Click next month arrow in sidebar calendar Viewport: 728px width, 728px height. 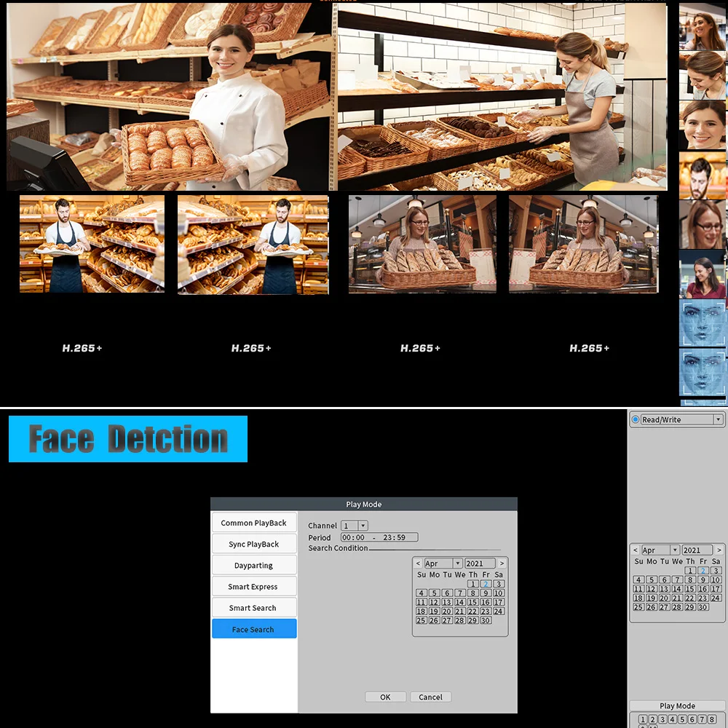pos(719,550)
